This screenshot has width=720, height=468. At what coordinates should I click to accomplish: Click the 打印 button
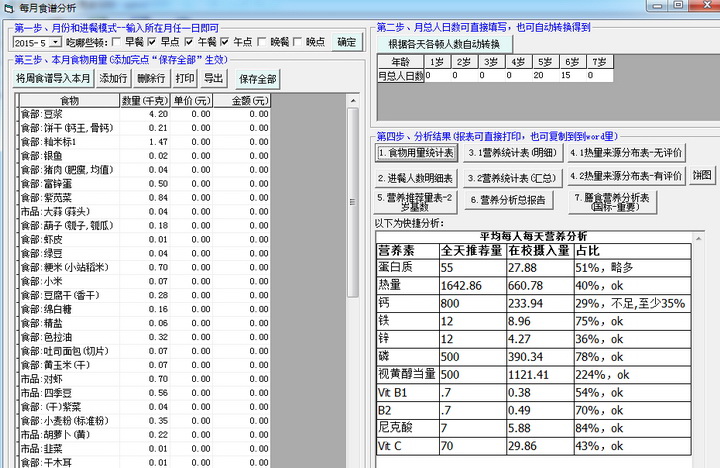coord(185,79)
